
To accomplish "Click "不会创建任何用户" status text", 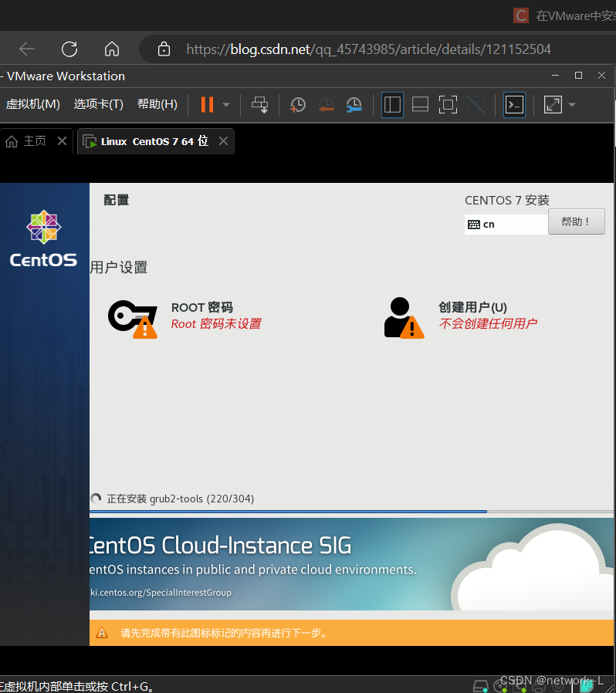I will [x=488, y=323].
